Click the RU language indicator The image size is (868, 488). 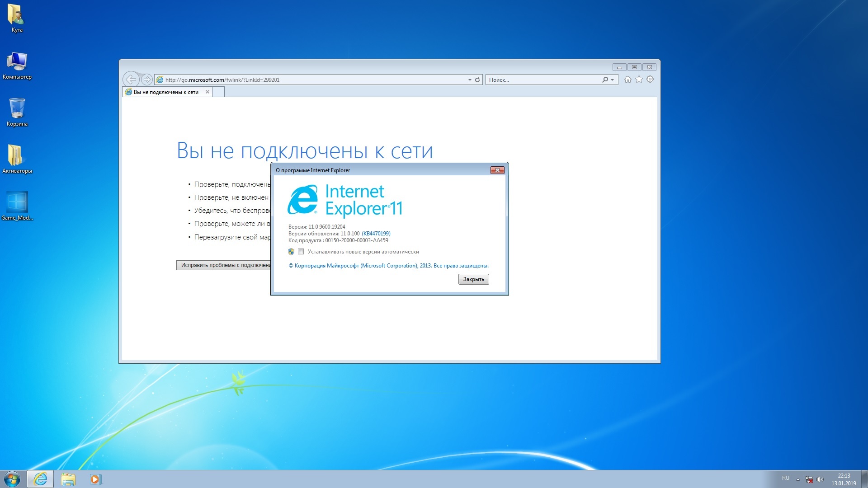pyautogui.click(x=786, y=479)
